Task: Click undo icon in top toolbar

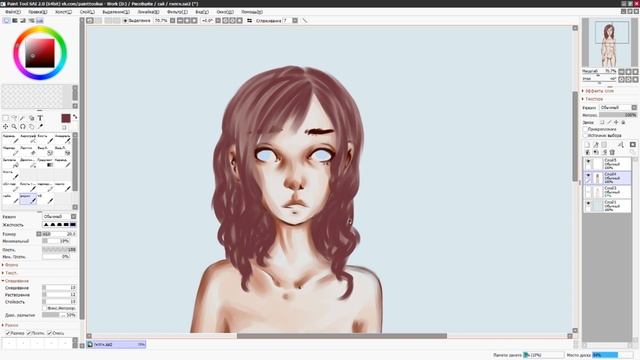Action: point(90,20)
